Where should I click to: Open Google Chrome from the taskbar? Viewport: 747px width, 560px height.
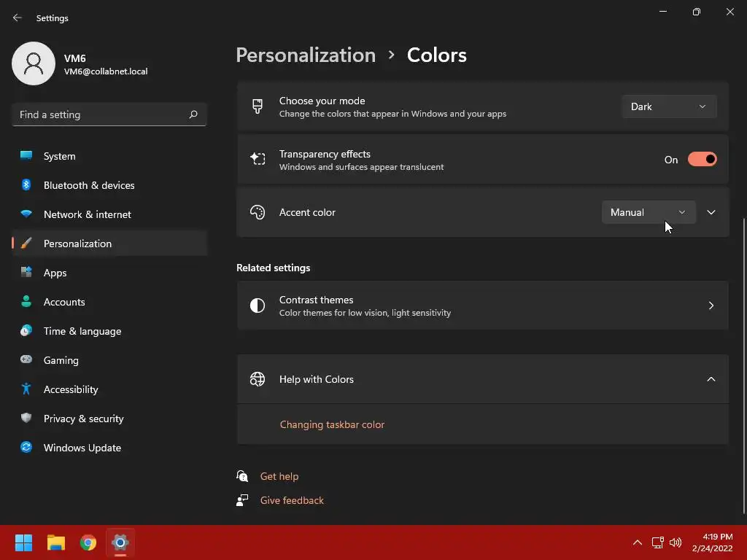point(88,542)
